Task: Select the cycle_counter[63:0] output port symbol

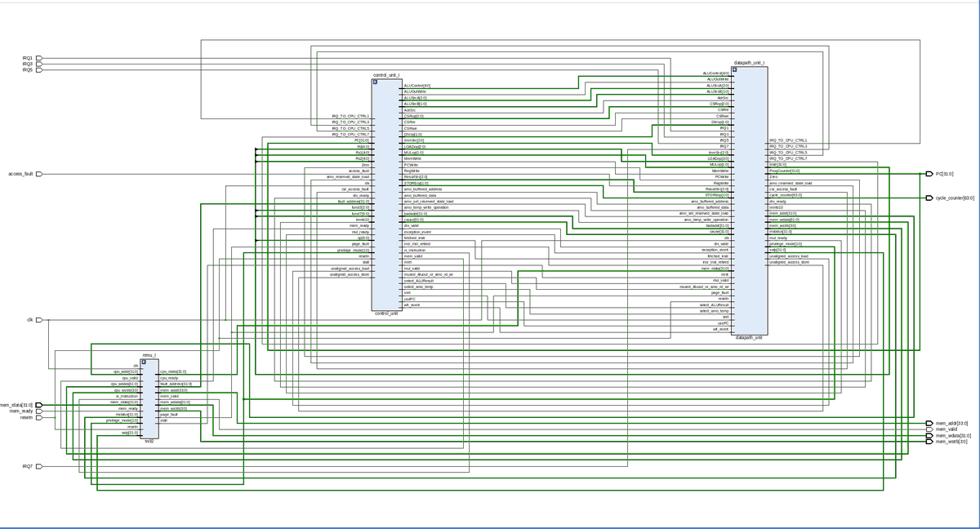Action: point(929,198)
